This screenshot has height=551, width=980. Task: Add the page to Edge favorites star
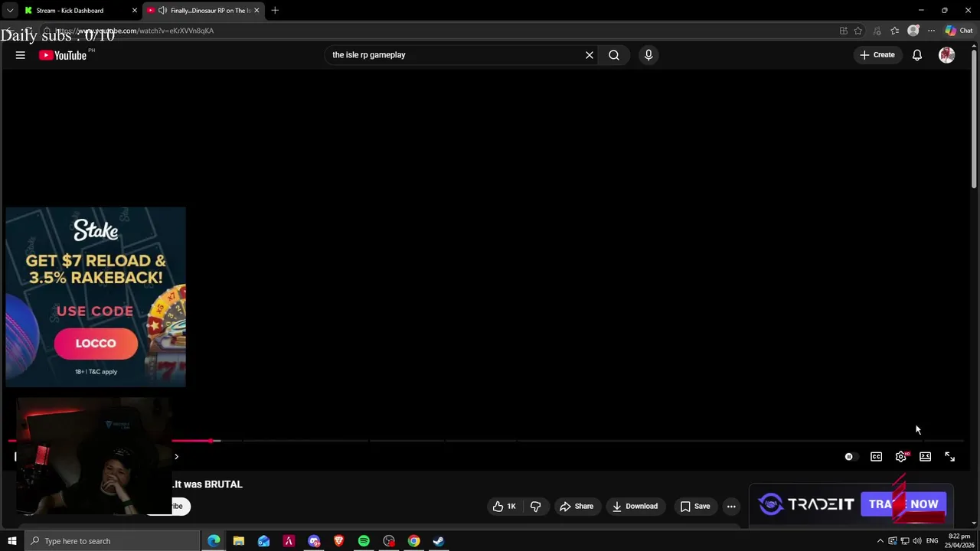[858, 31]
